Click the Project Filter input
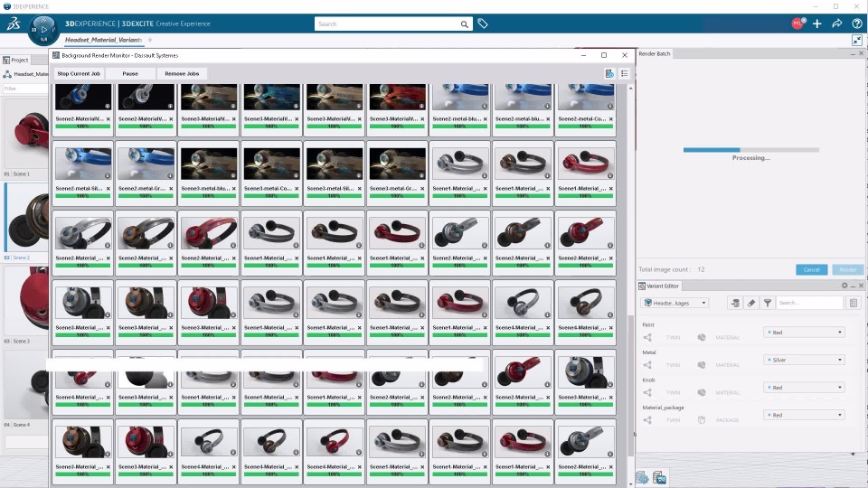The height and width of the screenshot is (488, 868). click(x=25, y=89)
